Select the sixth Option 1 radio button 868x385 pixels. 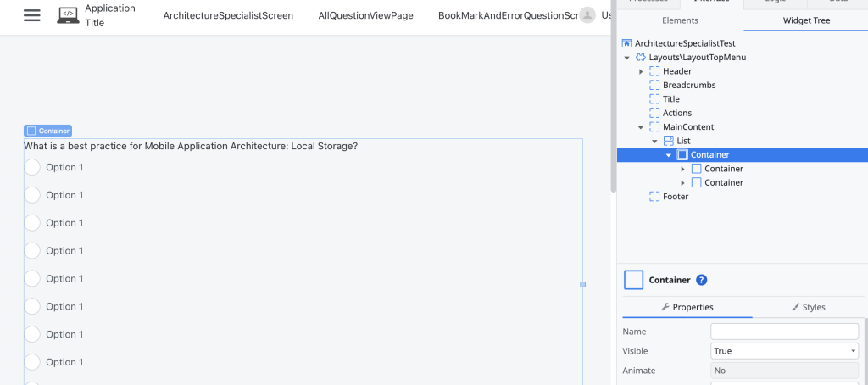pos(32,306)
